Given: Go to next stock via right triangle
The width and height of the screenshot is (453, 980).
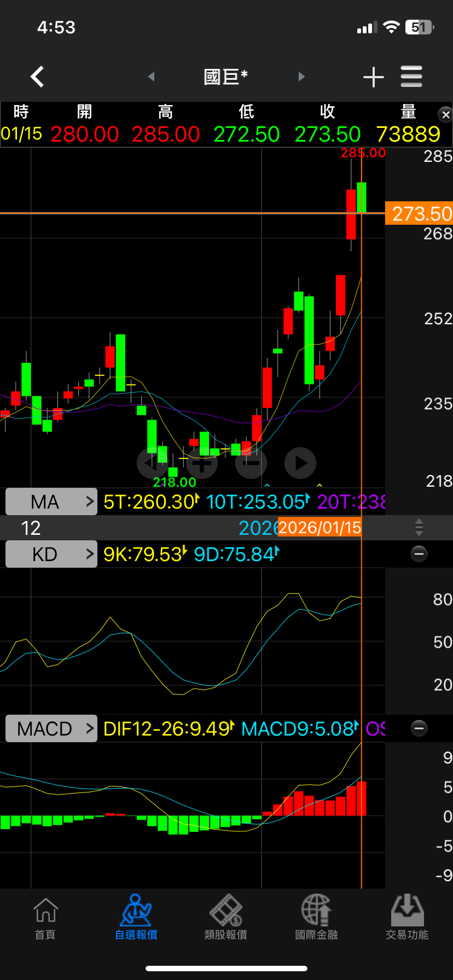Looking at the screenshot, I should tap(301, 77).
